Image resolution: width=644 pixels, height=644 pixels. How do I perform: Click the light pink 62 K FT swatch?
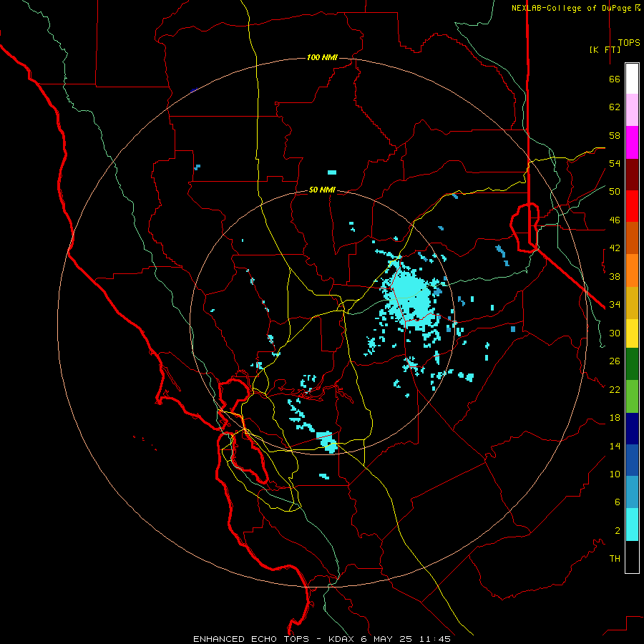point(632,110)
